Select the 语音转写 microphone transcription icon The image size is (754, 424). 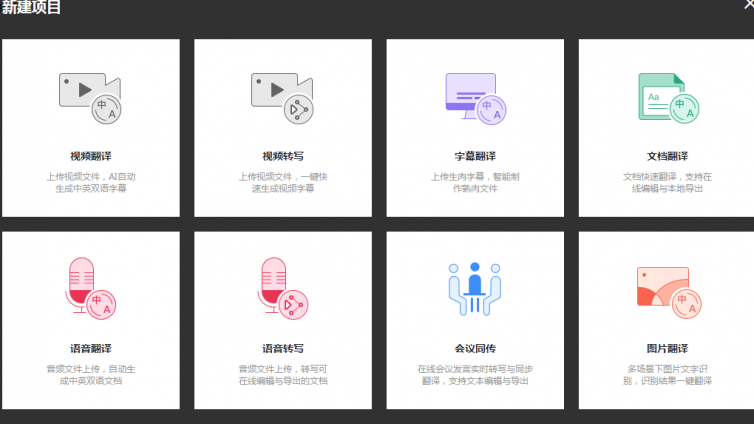[283, 288]
